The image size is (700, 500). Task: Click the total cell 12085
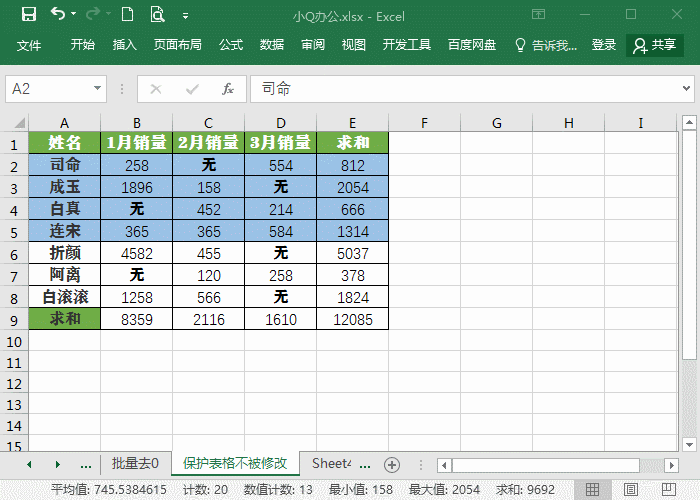(352, 319)
